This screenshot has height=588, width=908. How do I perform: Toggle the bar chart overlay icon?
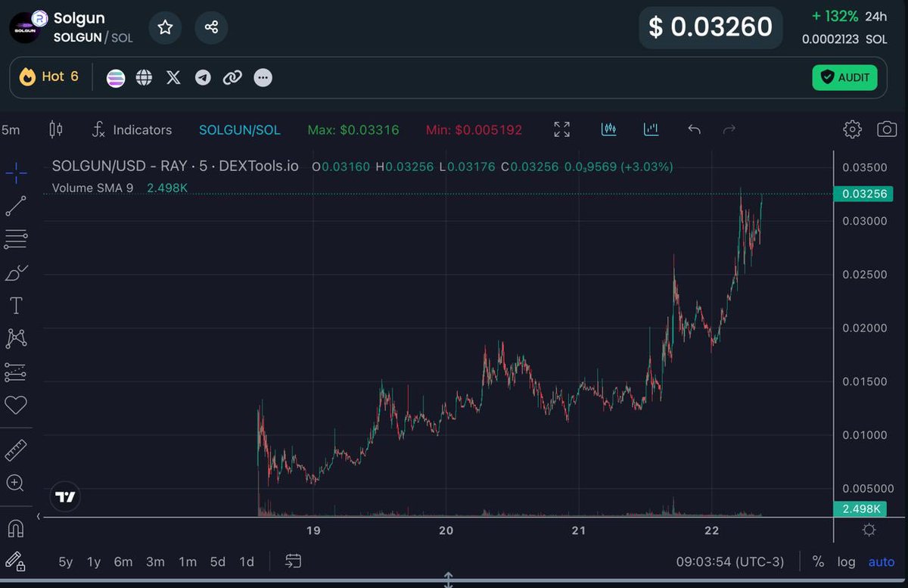click(x=651, y=129)
